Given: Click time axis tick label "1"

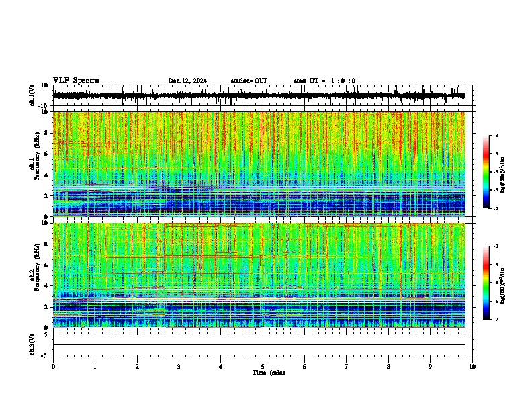Looking at the screenshot, I should (x=95, y=367).
